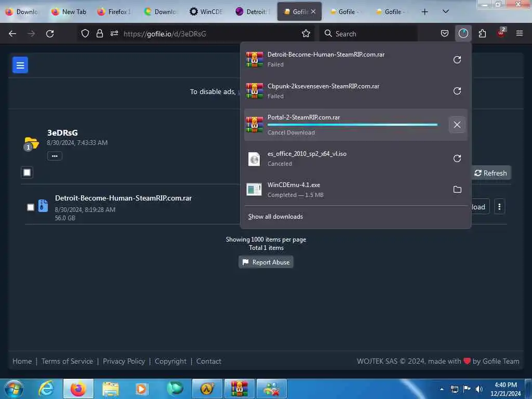This screenshot has width=532, height=399.
Task: Open folder containing WinCDEmu-4.1.exe
Action: point(457,189)
